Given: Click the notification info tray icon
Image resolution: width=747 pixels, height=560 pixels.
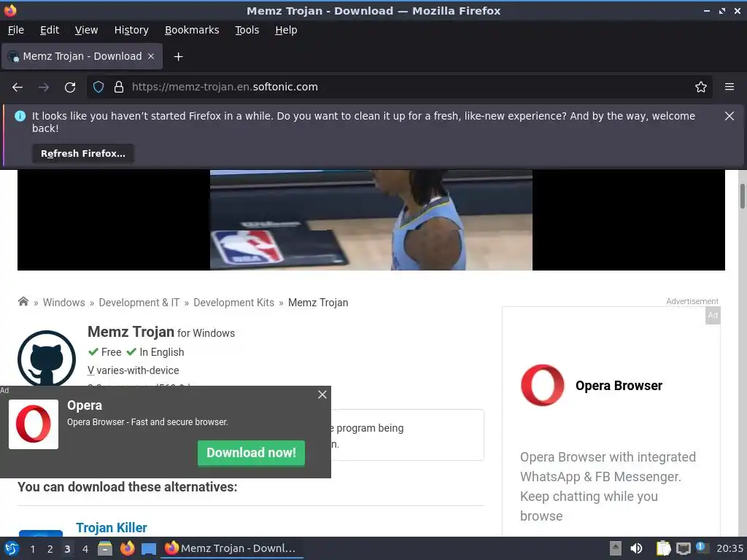Looking at the screenshot, I should point(701,548).
